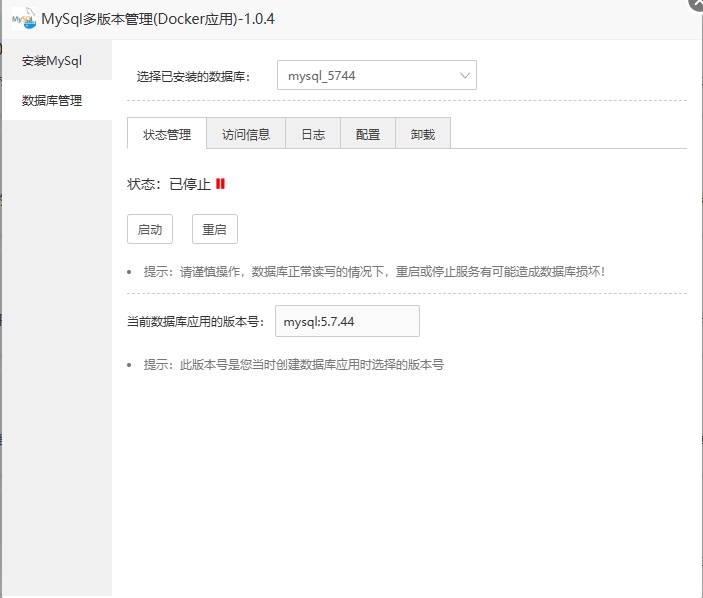The image size is (703, 598).
Task: Click the MySql app logo icon
Action: tap(24, 19)
